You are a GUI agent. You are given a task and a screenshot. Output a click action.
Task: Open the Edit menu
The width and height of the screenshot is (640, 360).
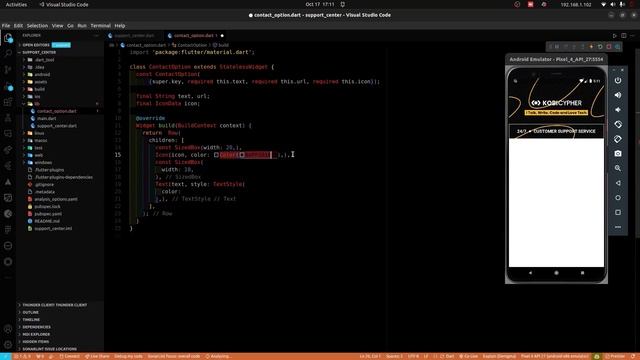[x=18, y=25]
